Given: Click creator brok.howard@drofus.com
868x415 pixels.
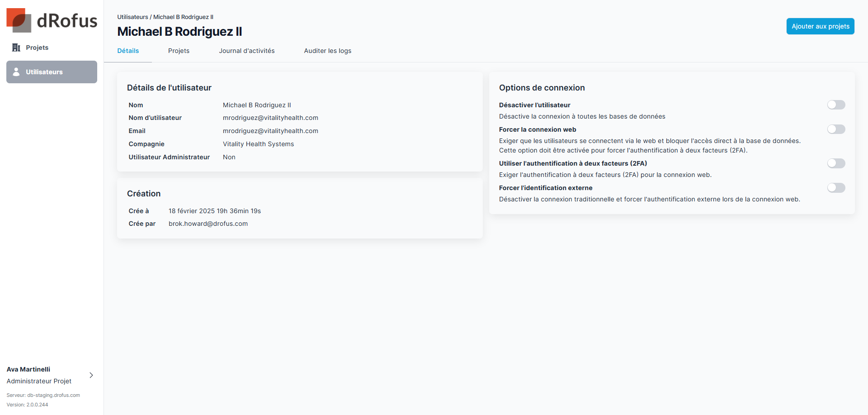Looking at the screenshot, I should pos(208,224).
